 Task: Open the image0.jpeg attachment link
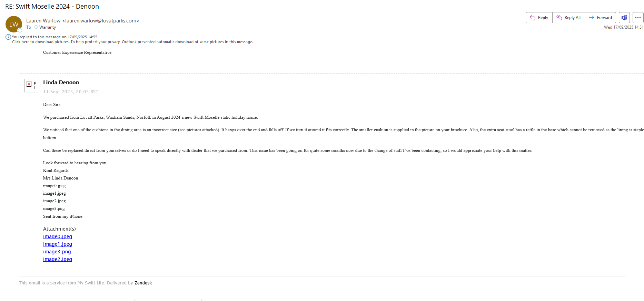pos(57,236)
